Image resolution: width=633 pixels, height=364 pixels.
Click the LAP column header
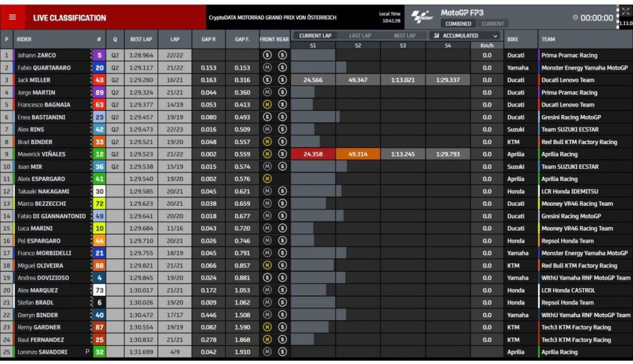tap(175, 39)
